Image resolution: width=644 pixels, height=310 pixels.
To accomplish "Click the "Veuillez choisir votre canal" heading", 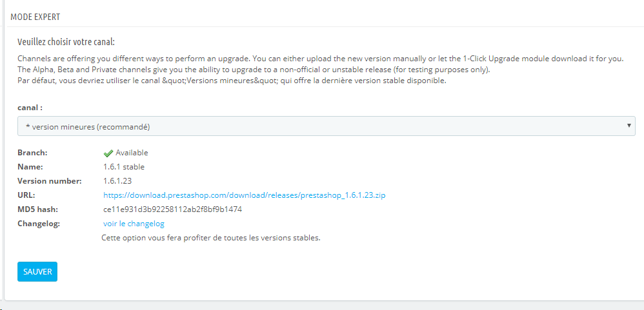I will pos(66,42).
